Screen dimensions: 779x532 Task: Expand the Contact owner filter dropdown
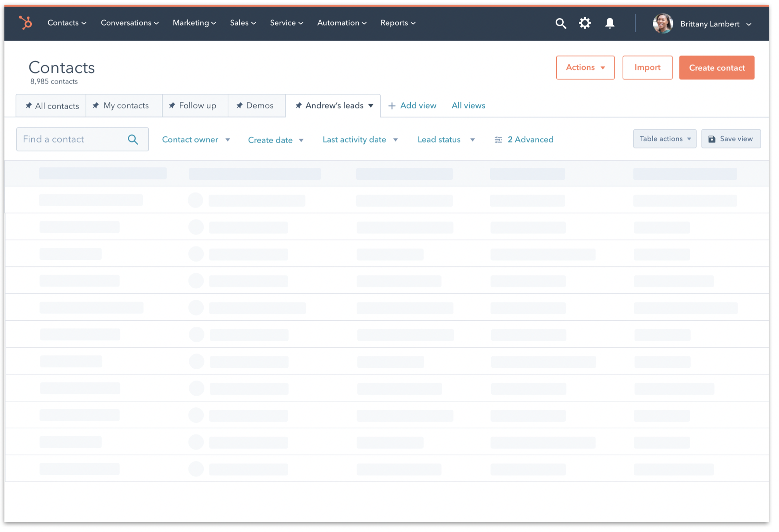196,140
